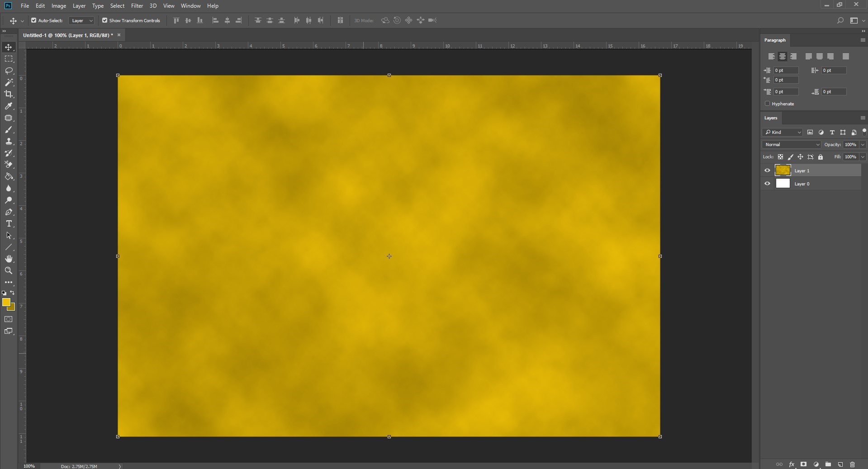This screenshot has height=469, width=868.
Task: Filter layers by type (T) icon
Action: tap(832, 133)
